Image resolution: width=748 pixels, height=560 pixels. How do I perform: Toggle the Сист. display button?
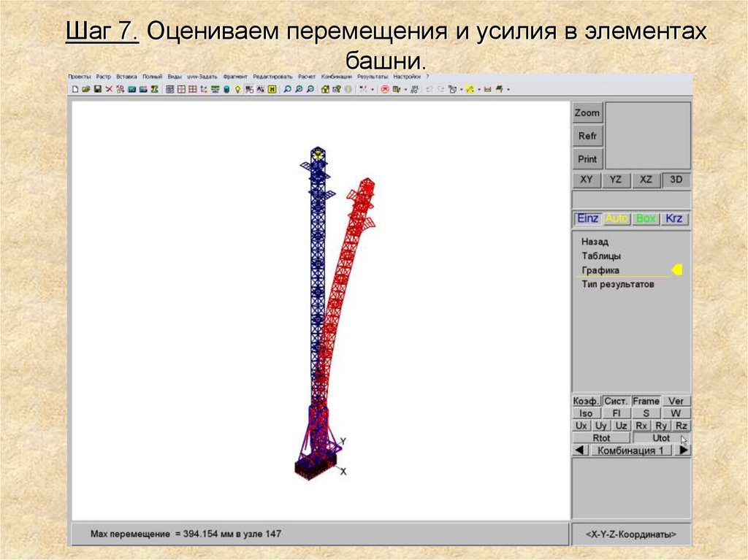(x=616, y=401)
